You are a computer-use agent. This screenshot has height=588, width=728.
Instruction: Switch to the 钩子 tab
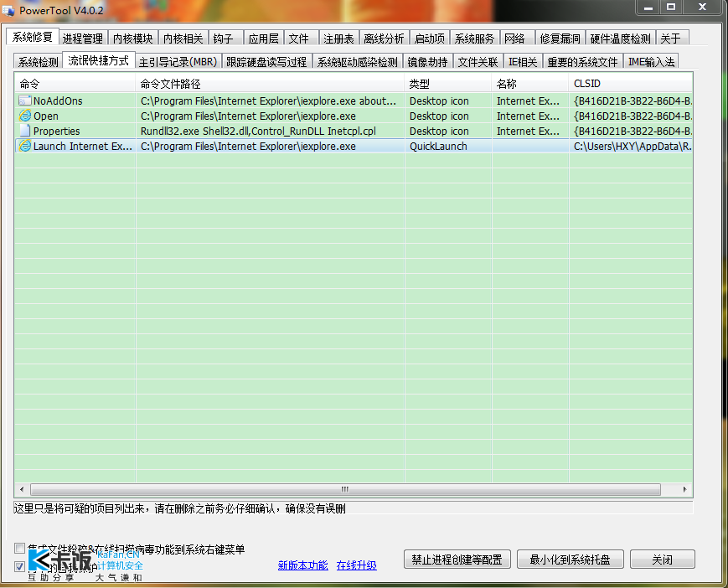pyautogui.click(x=224, y=39)
